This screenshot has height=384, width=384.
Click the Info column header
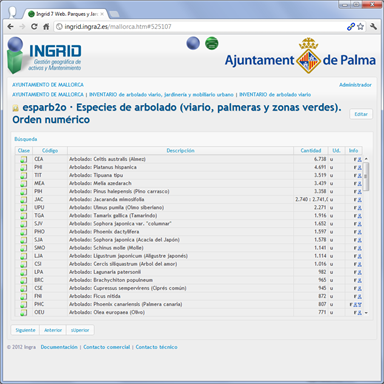(x=353, y=151)
